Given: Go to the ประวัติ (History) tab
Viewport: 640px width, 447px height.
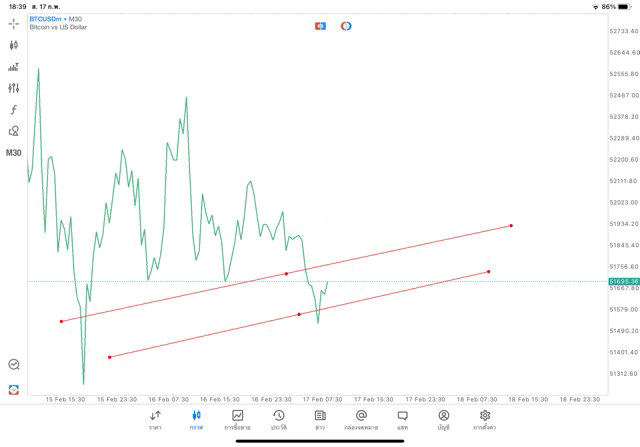Looking at the screenshot, I should pyautogui.click(x=279, y=419).
